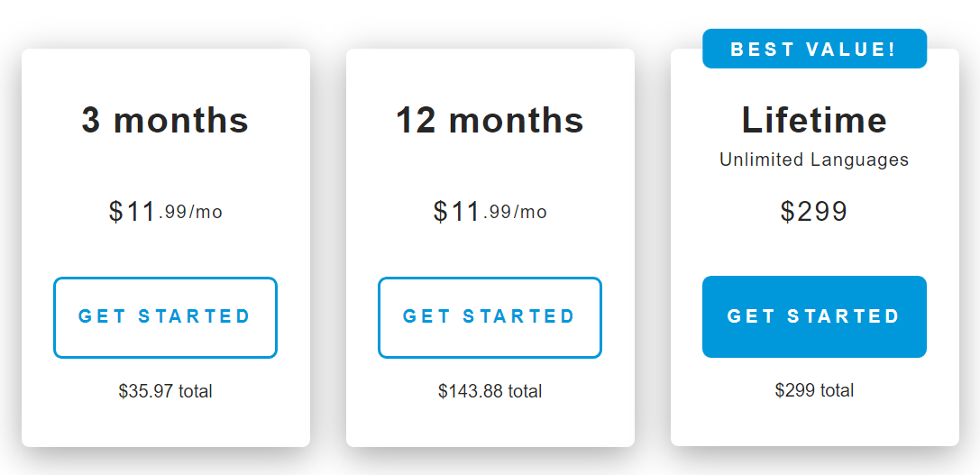980x475 pixels.
Task: Click the Best Value! badge
Action: click(x=814, y=49)
